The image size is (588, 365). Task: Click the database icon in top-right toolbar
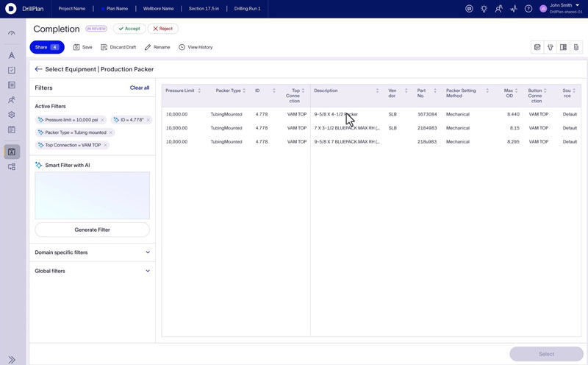tap(537, 47)
